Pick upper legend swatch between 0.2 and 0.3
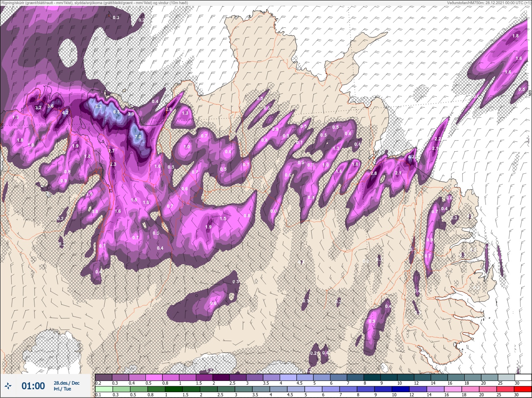Screen dimensions: 532x398 point(103,377)
